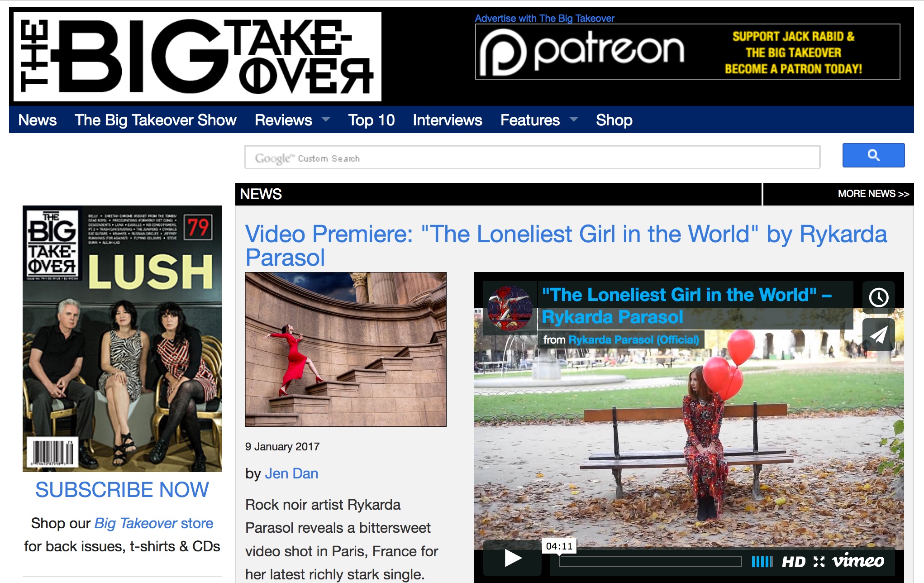Open the Patreon support banner
Viewport: 924px width, 583px height.
tap(687, 52)
